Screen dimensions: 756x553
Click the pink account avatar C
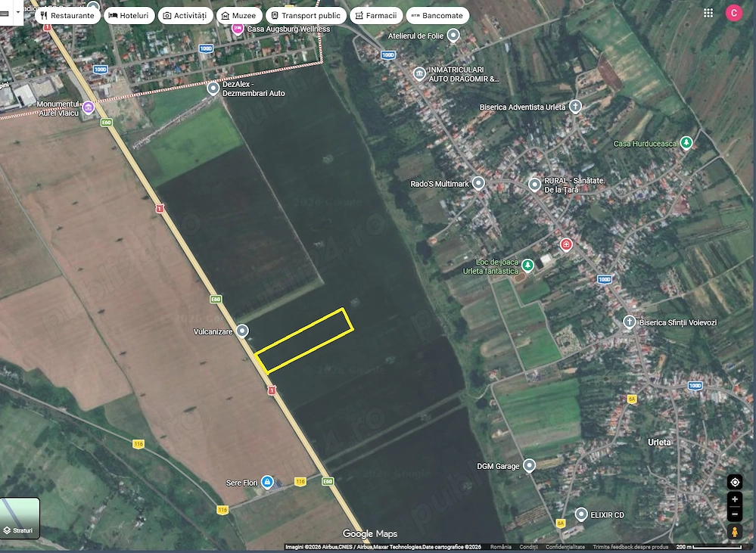point(734,13)
